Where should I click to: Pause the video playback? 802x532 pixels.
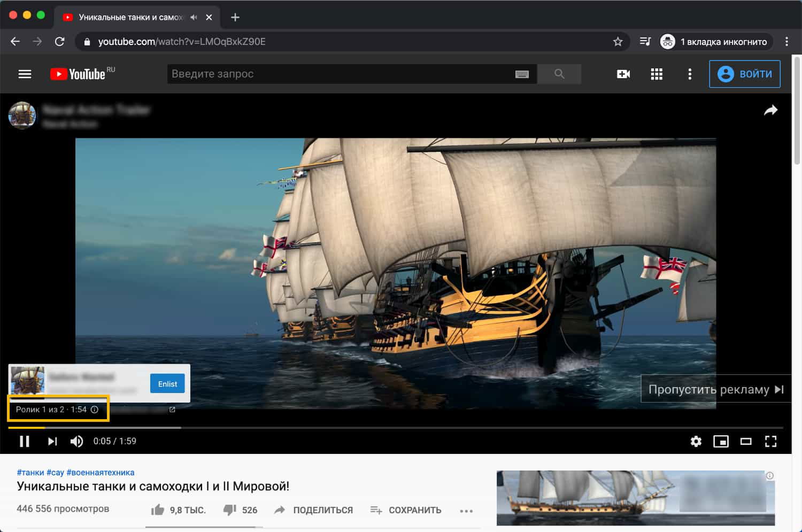click(25, 441)
